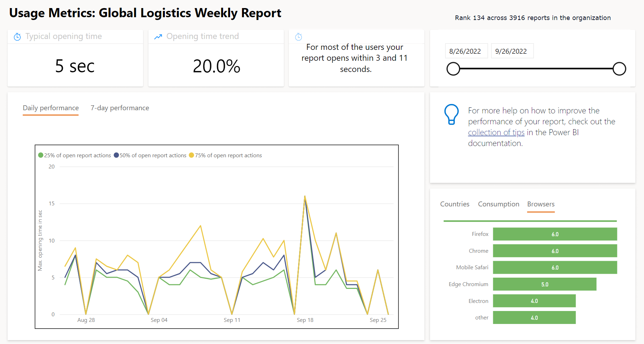
Task: Click the Electron browser bar
Action: point(534,301)
